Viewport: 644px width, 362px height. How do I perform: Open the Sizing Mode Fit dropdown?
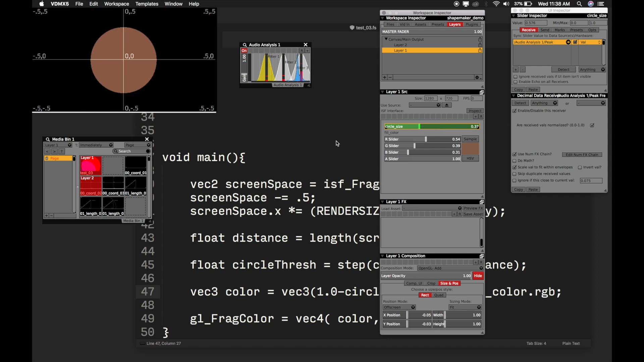[x=465, y=307]
